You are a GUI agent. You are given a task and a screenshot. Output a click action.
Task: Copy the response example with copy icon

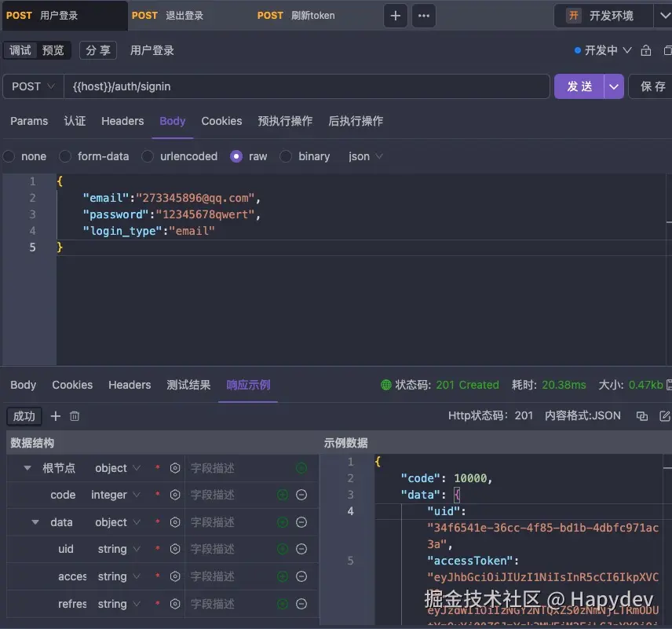pyautogui.click(x=641, y=416)
